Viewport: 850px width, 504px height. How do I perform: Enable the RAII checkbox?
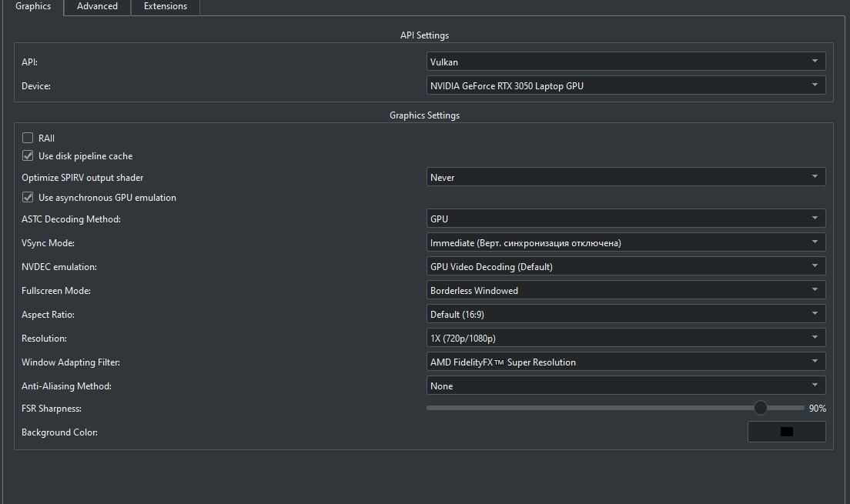[x=28, y=139]
